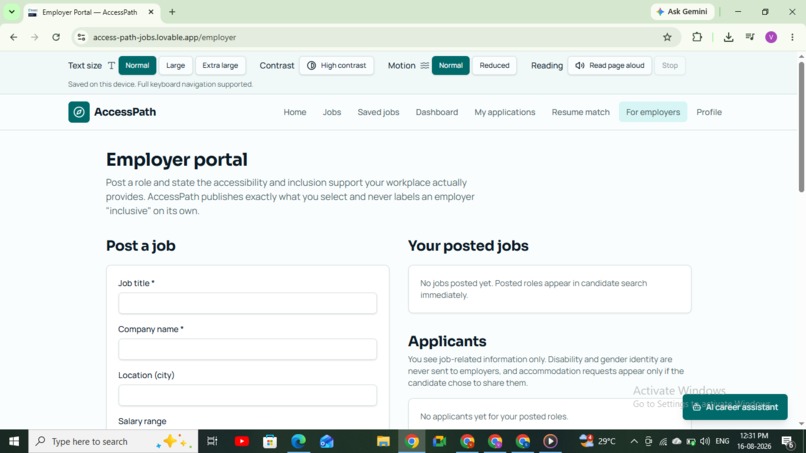
Task: Open Microsoft Store from the taskbar
Action: tap(270, 441)
